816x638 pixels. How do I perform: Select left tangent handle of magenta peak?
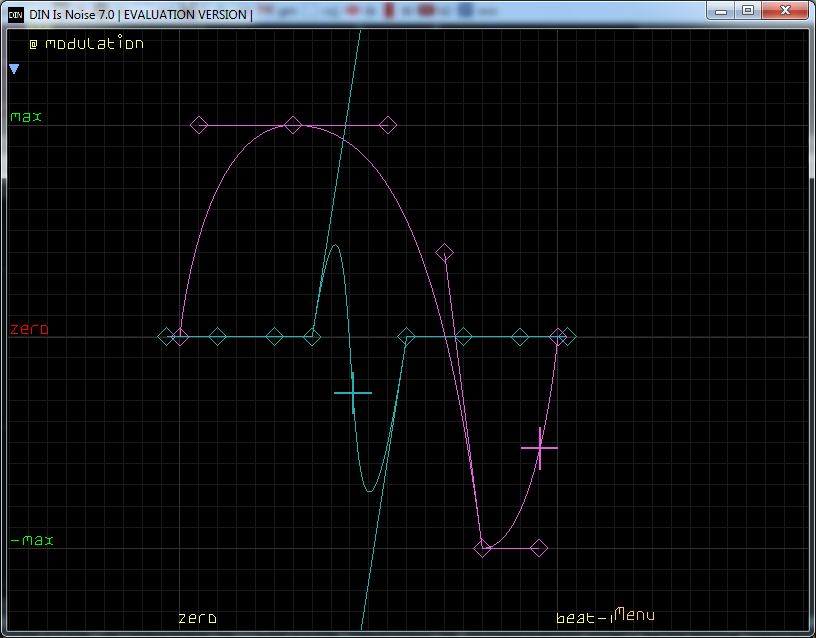pyautogui.click(x=199, y=125)
